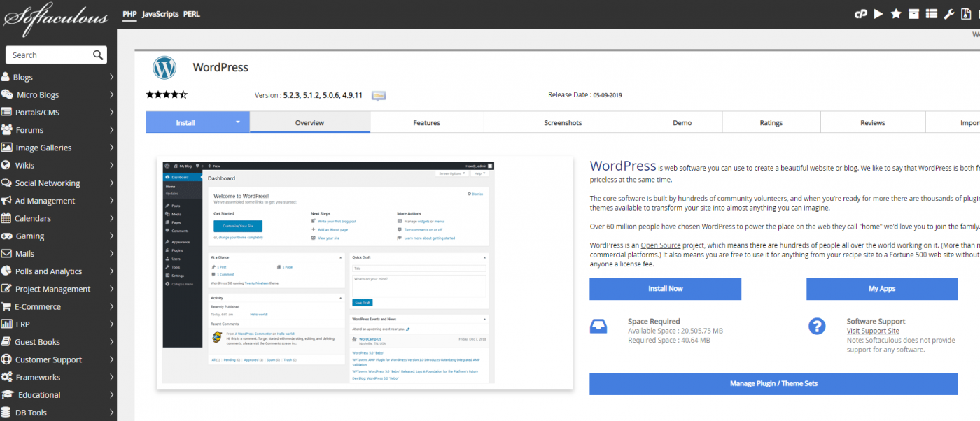The image size is (980, 421).
Task: Expand the Portals/CMS category chevron
Action: coord(111,113)
